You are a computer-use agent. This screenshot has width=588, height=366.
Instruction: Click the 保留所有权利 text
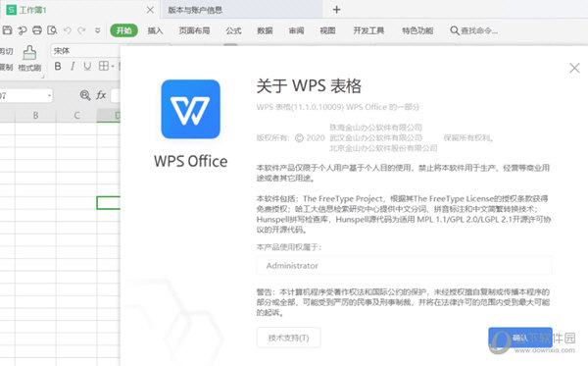click(x=468, y=137)
